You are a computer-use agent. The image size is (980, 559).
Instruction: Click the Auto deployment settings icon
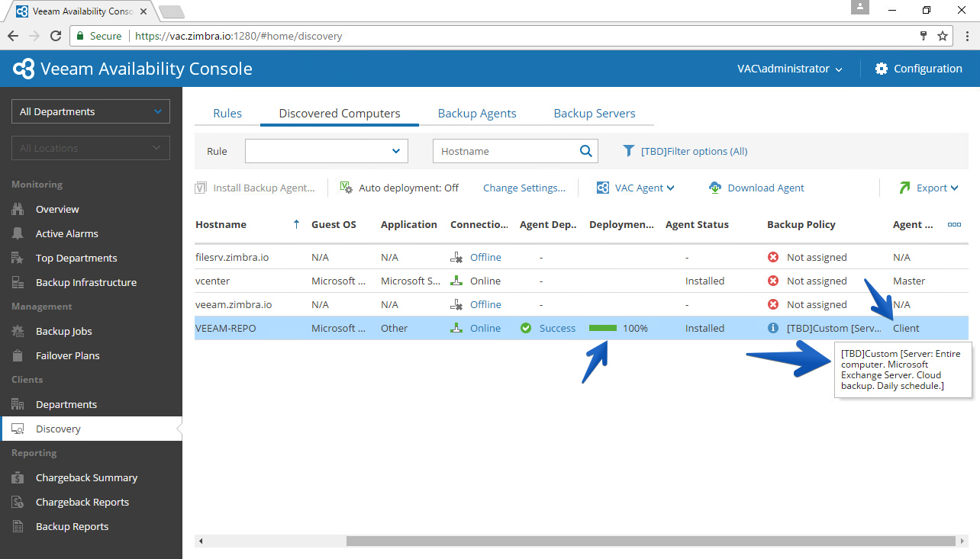pyautogui.click(x=346, y=188)
